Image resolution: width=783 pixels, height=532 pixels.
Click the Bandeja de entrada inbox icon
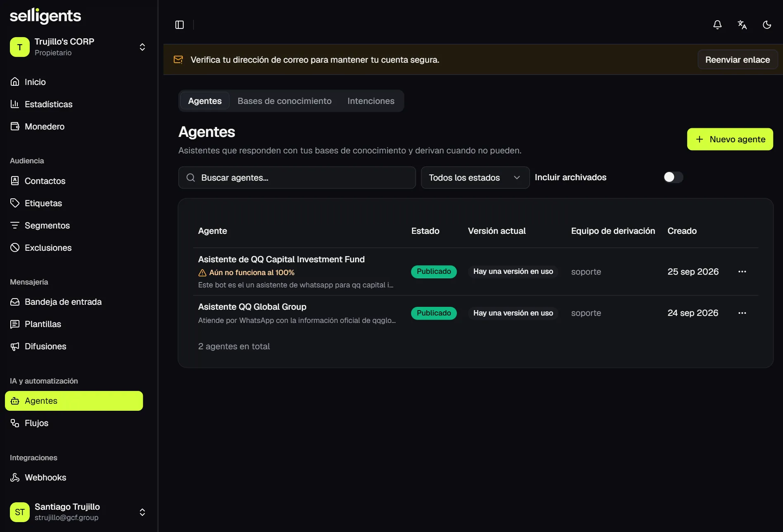(15, 302)
